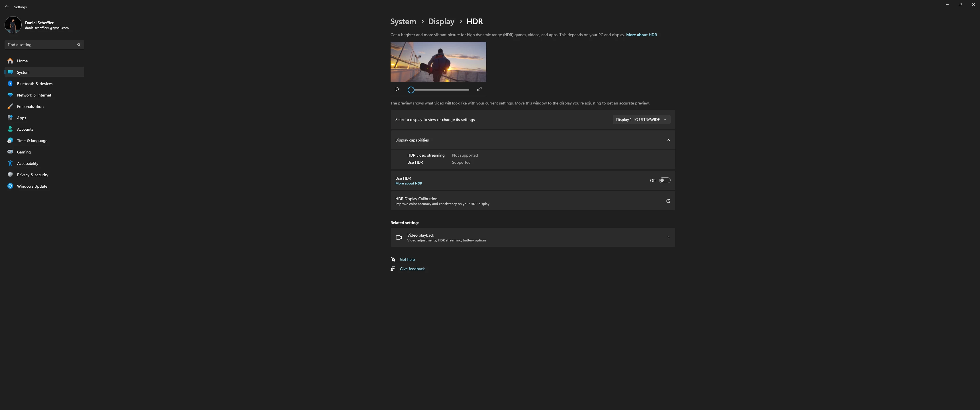This screenshot has height=410, width=980.
Task: Click the search magnifier icon
Action: [x=79, y=45]
